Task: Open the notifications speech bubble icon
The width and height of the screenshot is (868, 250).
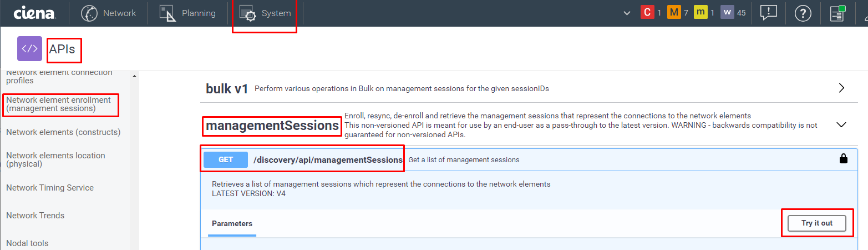Action: click(769, 13)
